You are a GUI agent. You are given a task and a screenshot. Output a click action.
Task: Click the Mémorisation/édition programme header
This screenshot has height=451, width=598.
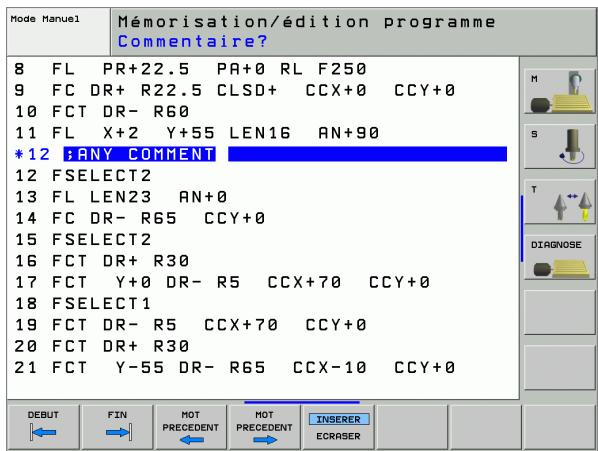(x=307, y=22)
